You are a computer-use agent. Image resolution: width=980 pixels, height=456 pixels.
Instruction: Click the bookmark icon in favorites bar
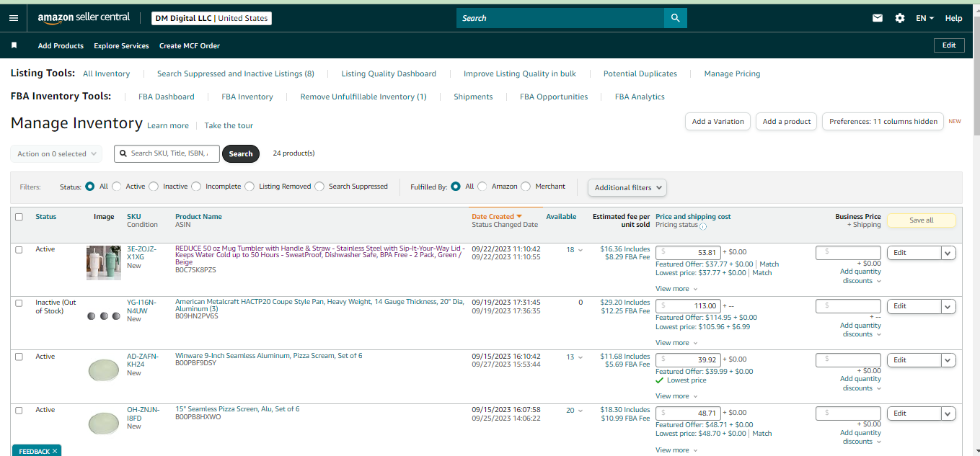tap(14, 45)
